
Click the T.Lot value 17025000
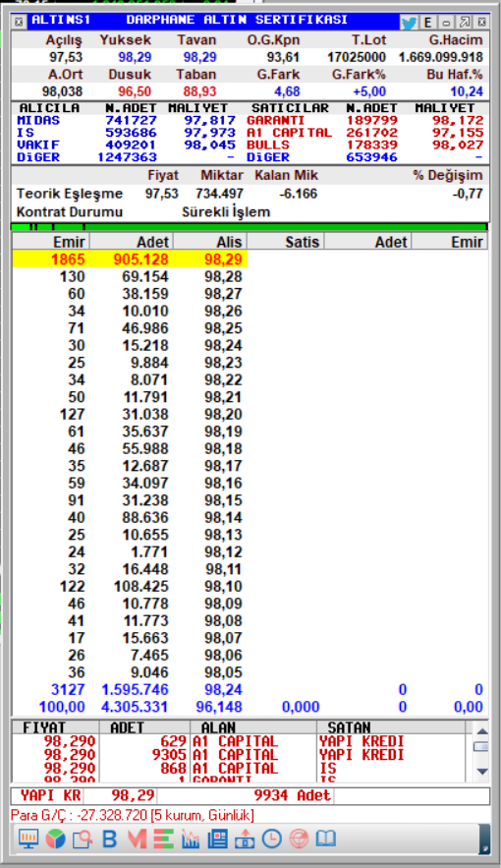click(x=357, y=57)
